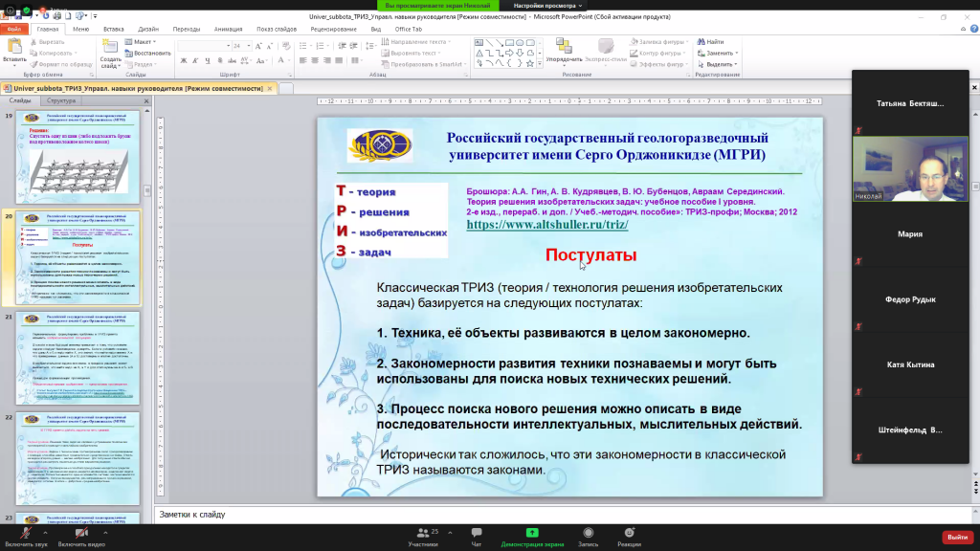This screenshot has height=551, width=980.
Task: Open line spacing options
Action: [x=370, y=46]
